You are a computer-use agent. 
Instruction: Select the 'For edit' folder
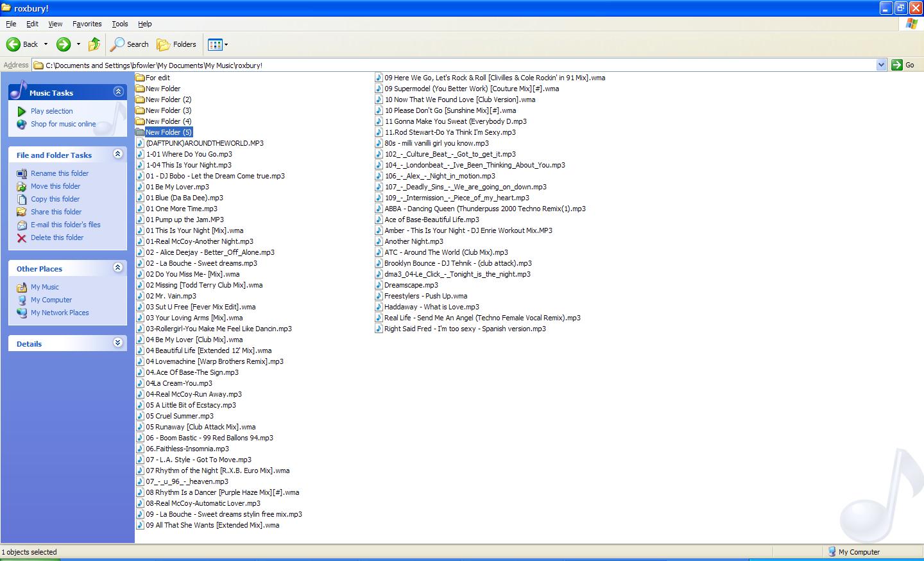coord(157,78)
